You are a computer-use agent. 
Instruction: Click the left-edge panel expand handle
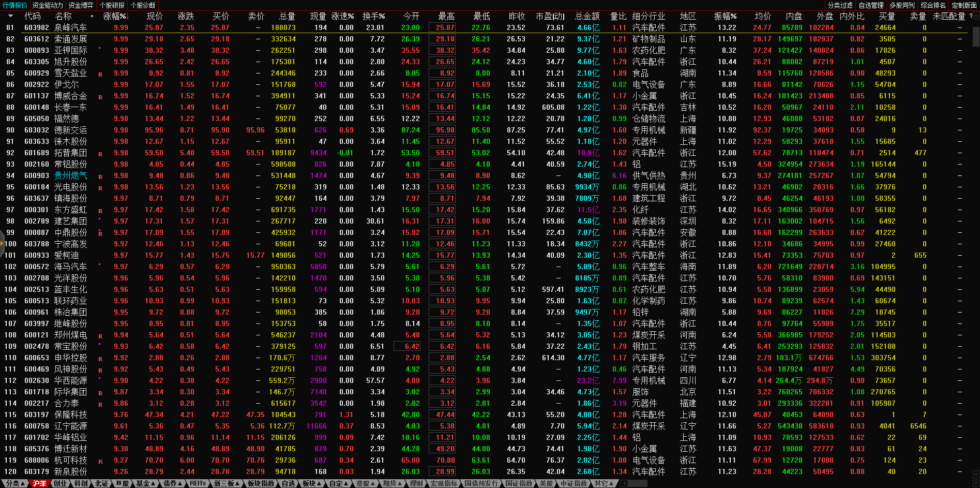(2, 244)
